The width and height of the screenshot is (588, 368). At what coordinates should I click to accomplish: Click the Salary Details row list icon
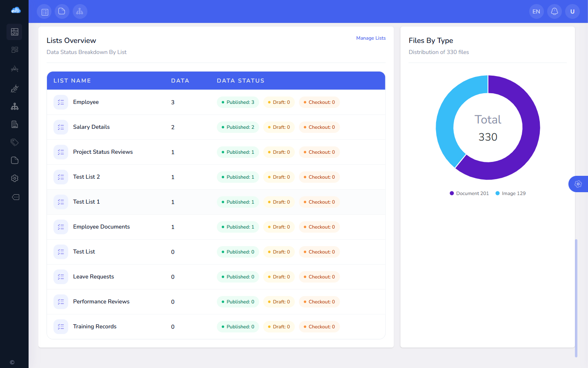(61, 127)
